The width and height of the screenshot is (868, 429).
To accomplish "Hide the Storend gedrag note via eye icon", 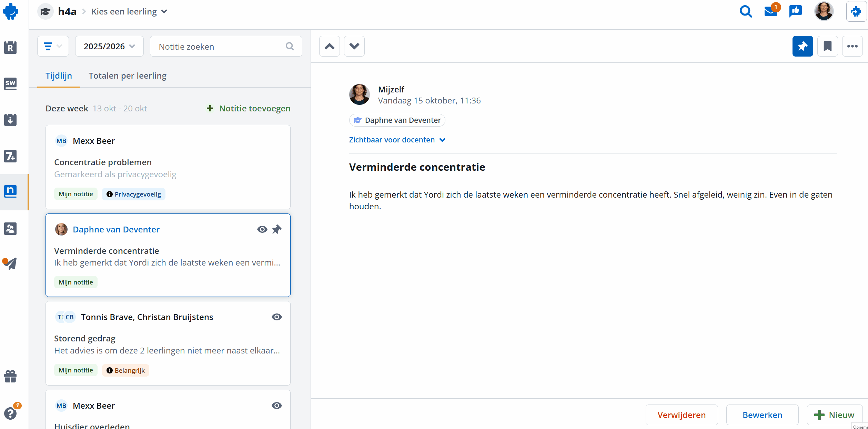I will 277,317.
